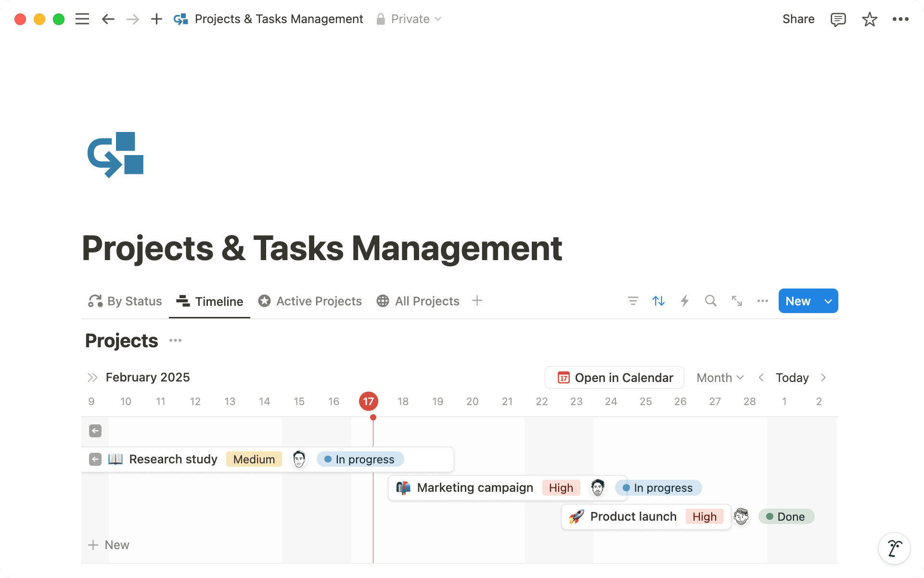Open the New button dropdown arrow
Screen dimensions: 924x578
[x=828, y=301]
